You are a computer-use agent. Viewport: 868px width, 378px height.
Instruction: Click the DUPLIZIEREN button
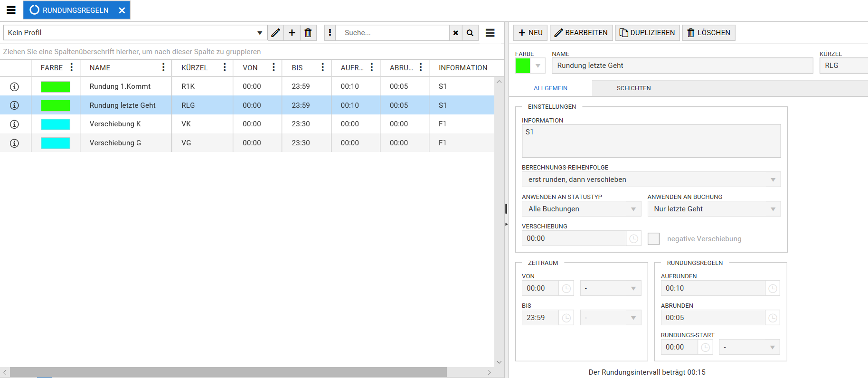[x=648, y=33]
